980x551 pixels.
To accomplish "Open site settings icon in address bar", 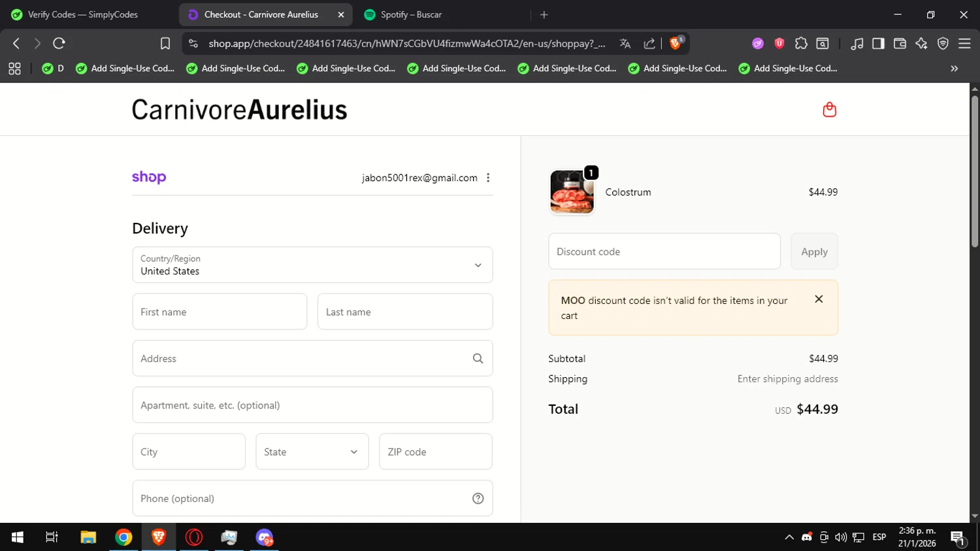I will coord(193,43).
